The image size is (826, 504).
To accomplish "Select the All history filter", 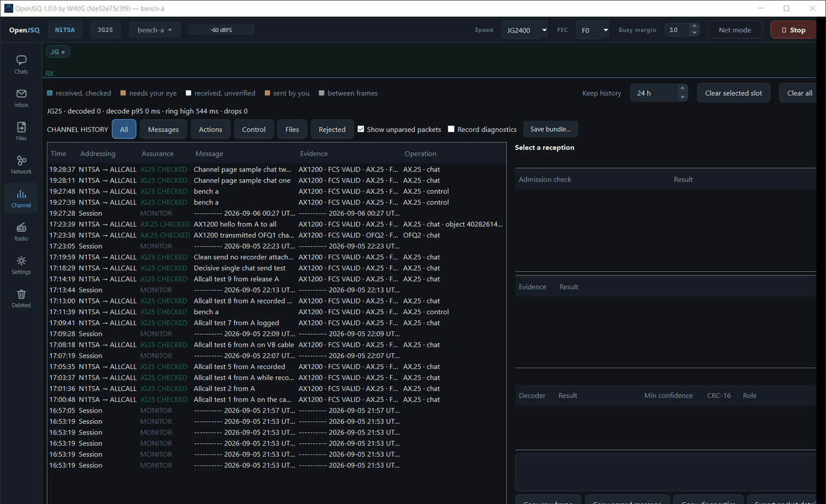I will click(x=124, y=129).
